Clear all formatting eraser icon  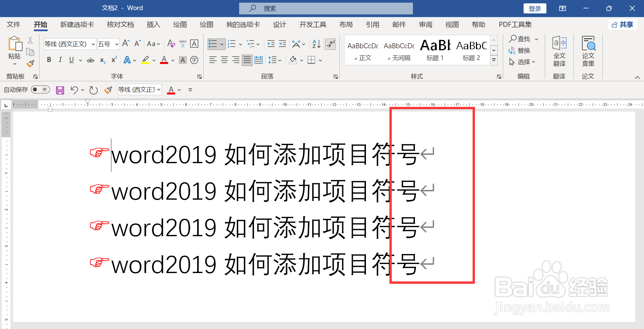pos(171,44)
